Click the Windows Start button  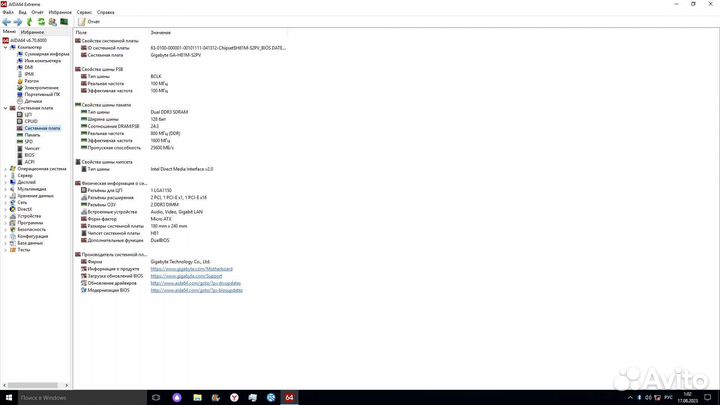point(7,397)
